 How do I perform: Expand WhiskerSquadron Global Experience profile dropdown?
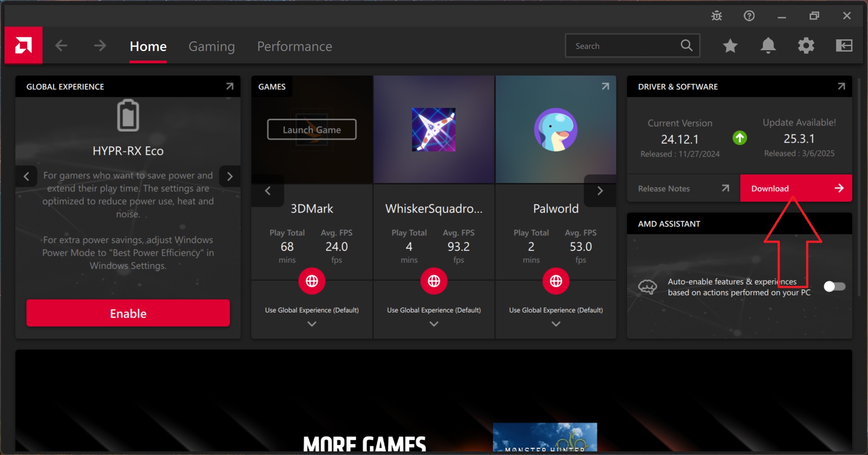click(434, 324)
